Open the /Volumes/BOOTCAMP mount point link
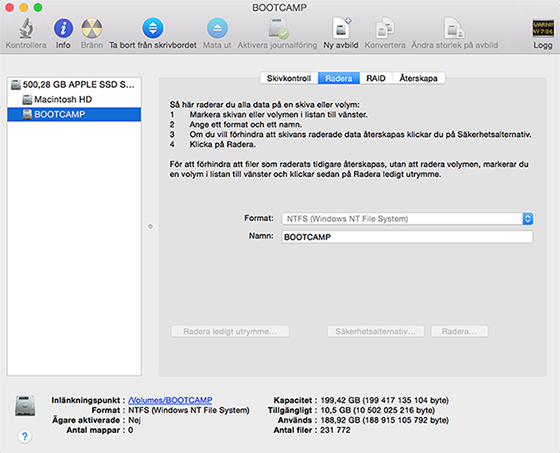Image resolution: width=560 pixels, height=453 pixels. click(x=170, y=400)
